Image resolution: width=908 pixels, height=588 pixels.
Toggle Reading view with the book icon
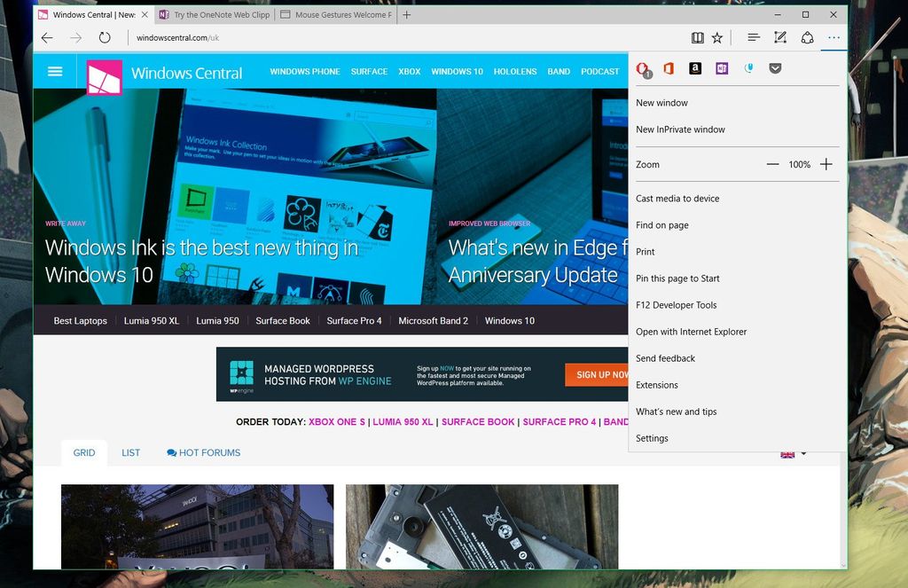pyautogui.click(x=699, y=37)
